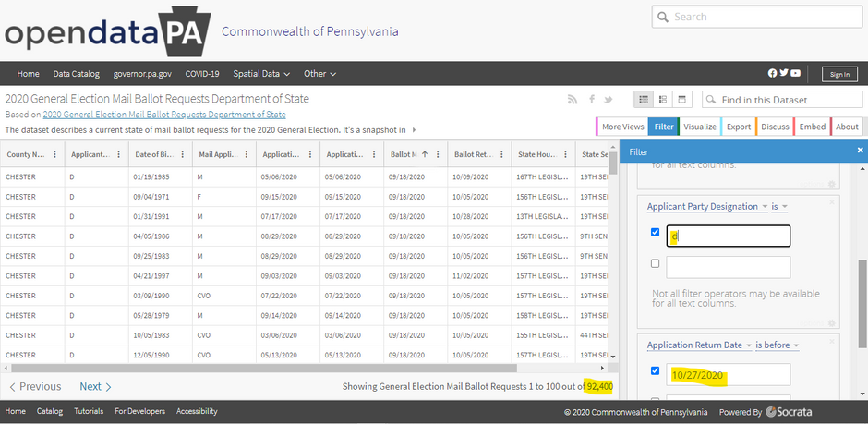Viewport: 868px width, 424px height.
Task: Click the Sign In button
Action: tap(839, 74)
